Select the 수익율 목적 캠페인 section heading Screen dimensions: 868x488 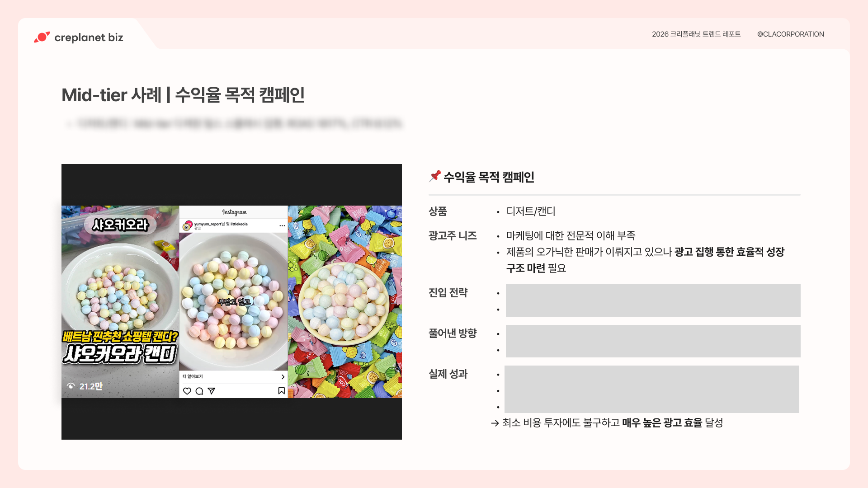[x=489, y=177]
